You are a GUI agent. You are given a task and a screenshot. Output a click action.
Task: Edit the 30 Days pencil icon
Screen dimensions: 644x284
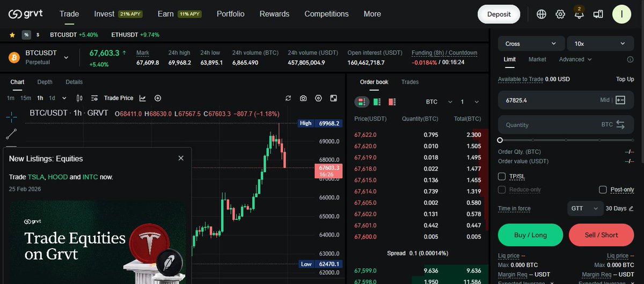[631, 208]
